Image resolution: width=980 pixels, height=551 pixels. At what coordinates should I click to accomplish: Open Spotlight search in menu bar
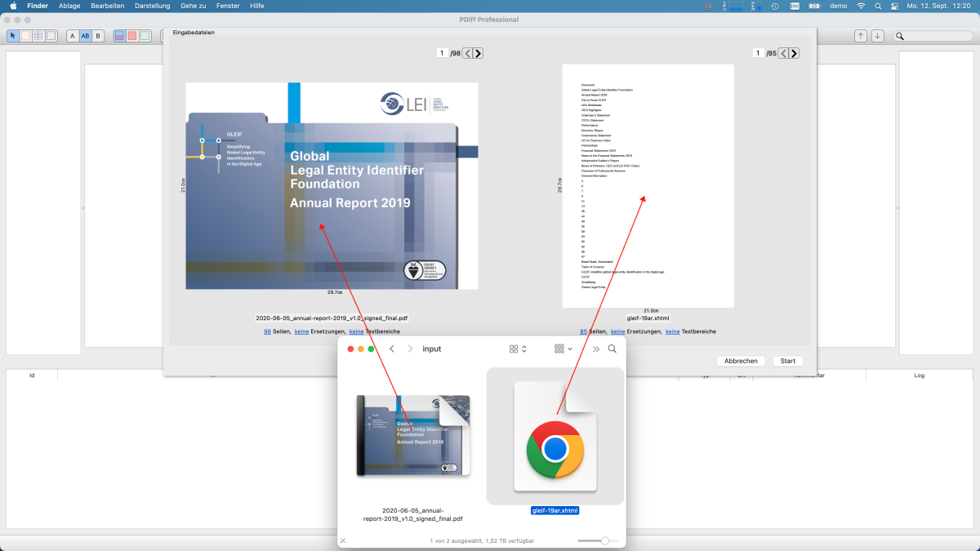(878, 6)
